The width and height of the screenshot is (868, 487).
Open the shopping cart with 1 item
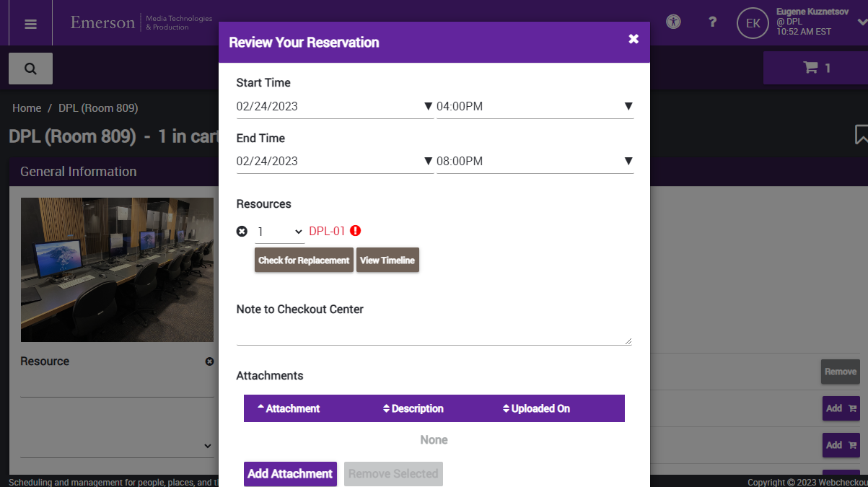click(x=816, y=68)
